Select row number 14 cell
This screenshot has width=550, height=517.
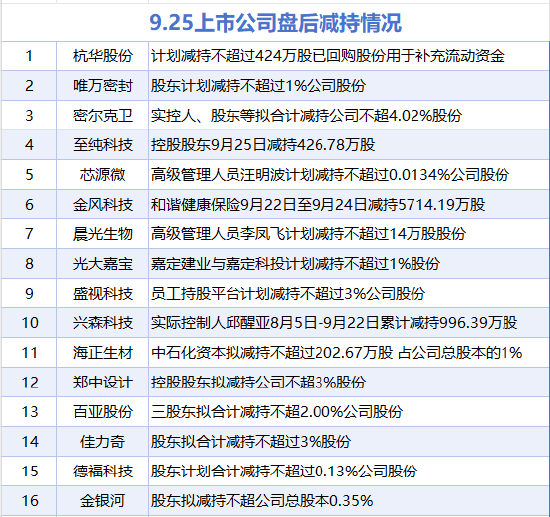(29, 442)
